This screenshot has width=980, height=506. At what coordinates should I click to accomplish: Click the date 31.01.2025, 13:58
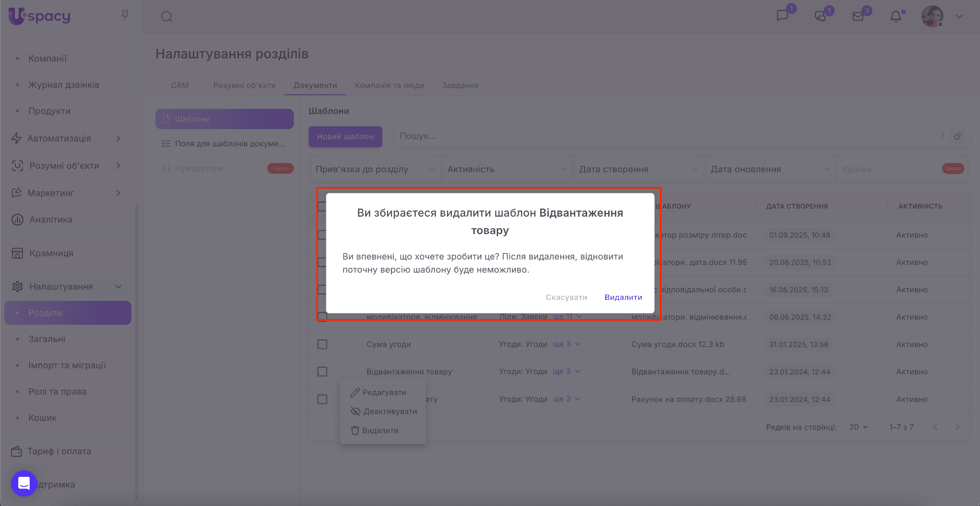point(799,344)
